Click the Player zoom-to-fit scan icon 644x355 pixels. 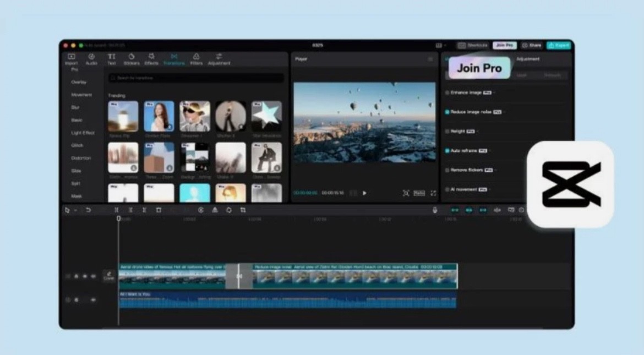tap(406, 193)
